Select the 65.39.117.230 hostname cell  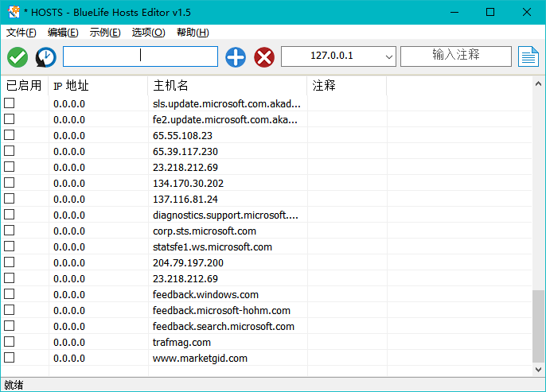[185, 152]
